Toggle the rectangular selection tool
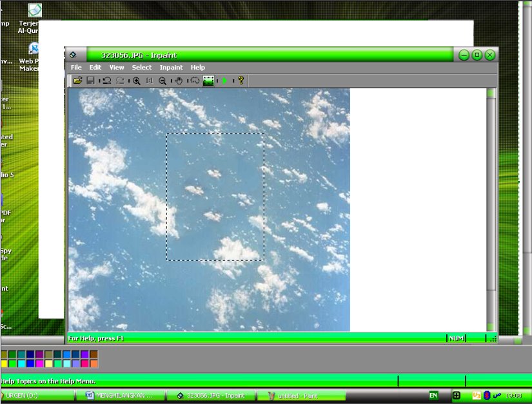 [208, 81]
